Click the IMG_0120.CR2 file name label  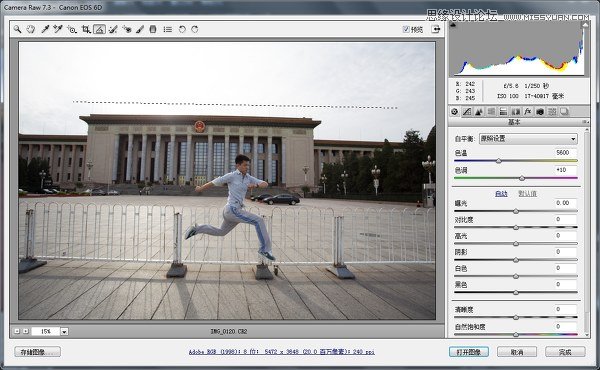click(x=229, y=331)
